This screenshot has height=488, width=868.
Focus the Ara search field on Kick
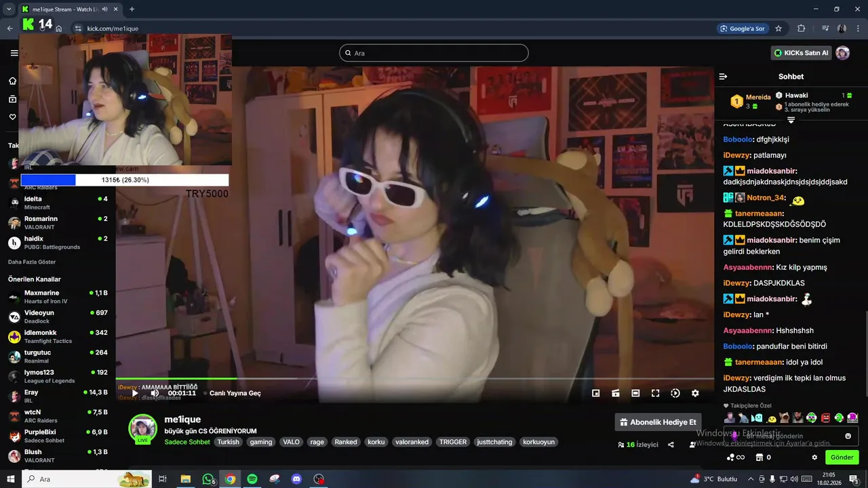pyautogui.click(x=434, y=53)
